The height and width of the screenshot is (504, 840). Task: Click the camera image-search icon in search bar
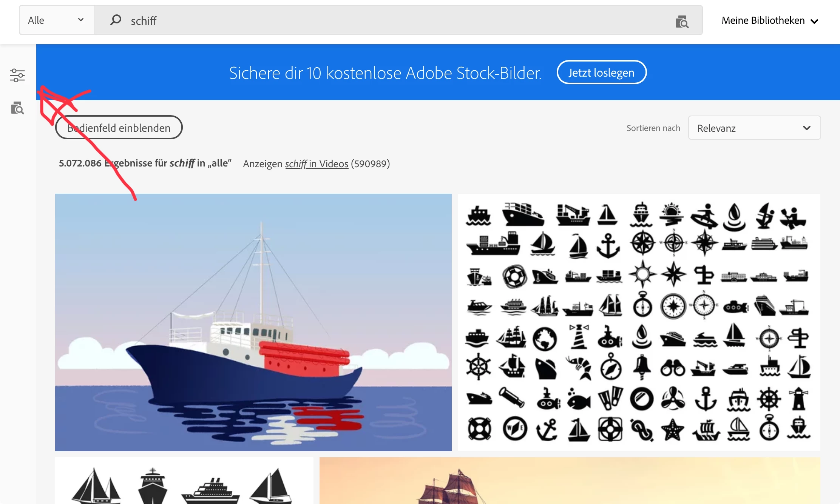tap(682, 22)
